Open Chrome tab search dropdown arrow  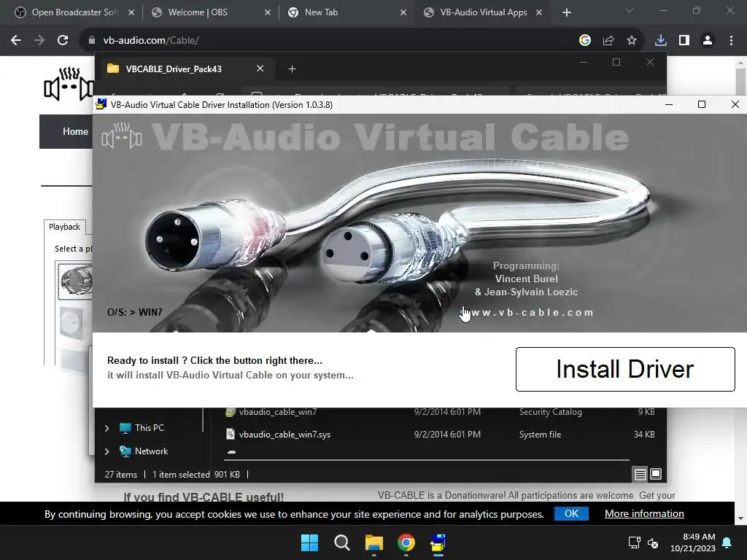pos(630,10)
